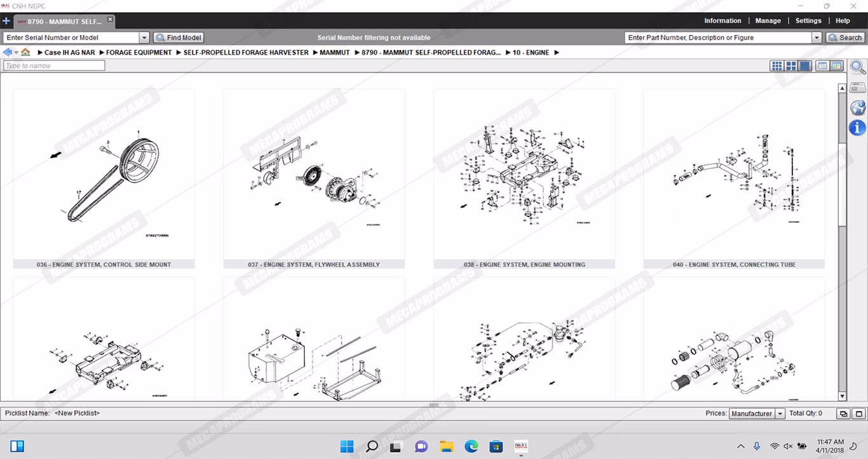Click FORAGE EQUIPMENT in the breadcrumb

pyautogui.click(x=139, y=53)
